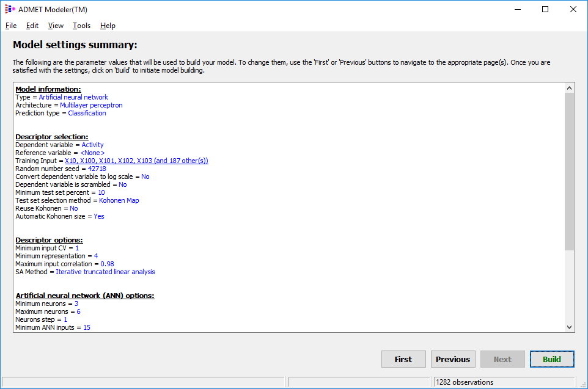Click the '1282 observations' status bar entry
588x389 pixels.
point(465,382)
